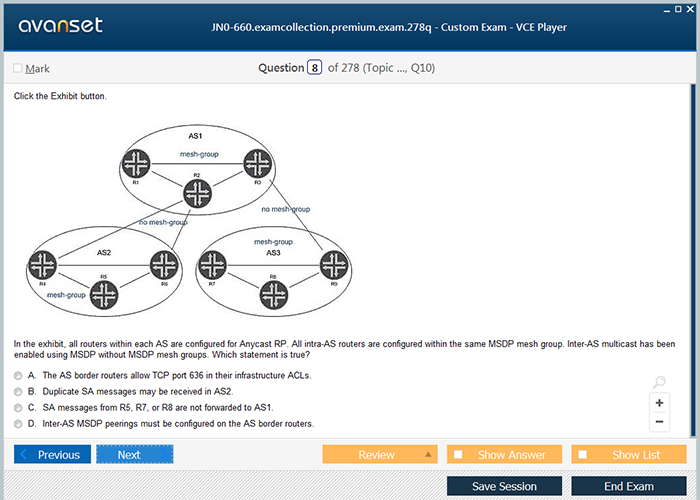Click the magnifier zoom icon
This screenshot has height=500, width=700.
point(659,382)
